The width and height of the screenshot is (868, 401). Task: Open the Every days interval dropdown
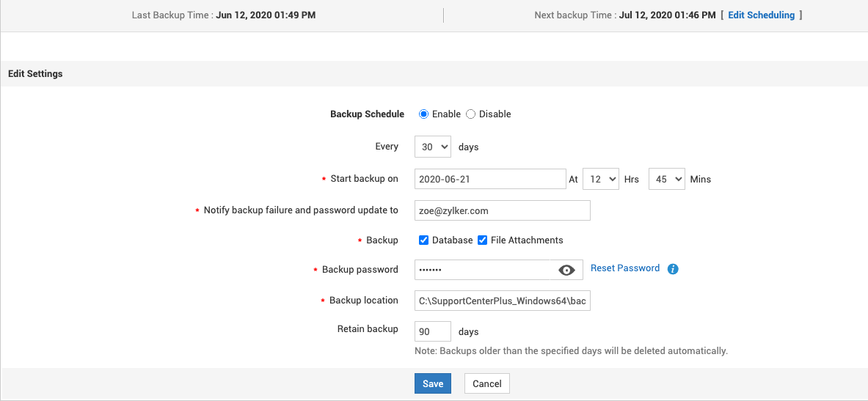tap(433, 147)
